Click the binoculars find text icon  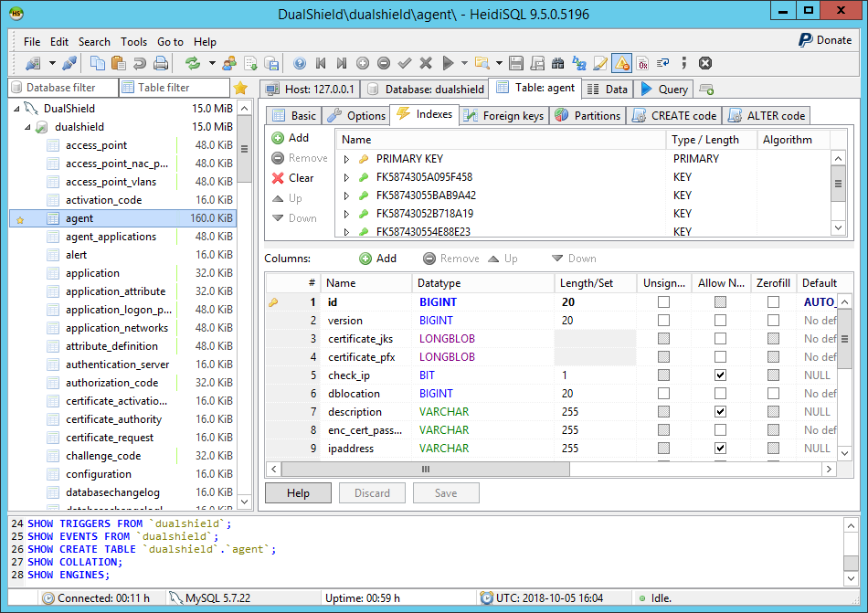click(558, 63)
